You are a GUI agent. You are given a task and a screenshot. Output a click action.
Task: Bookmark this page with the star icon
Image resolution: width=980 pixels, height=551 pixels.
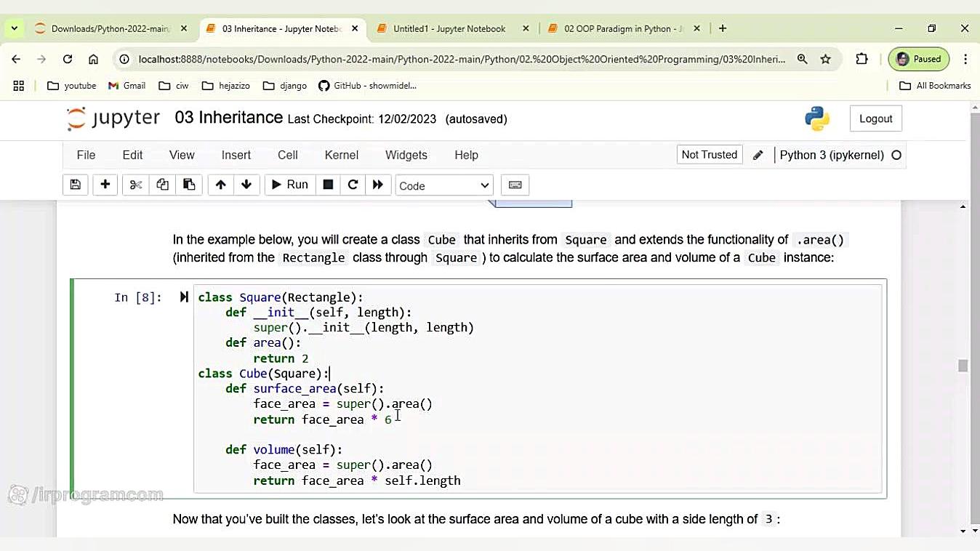click(825, 59)
